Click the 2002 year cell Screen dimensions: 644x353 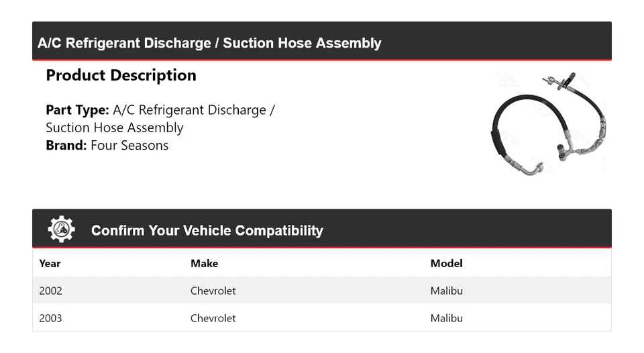pos(50,291)
